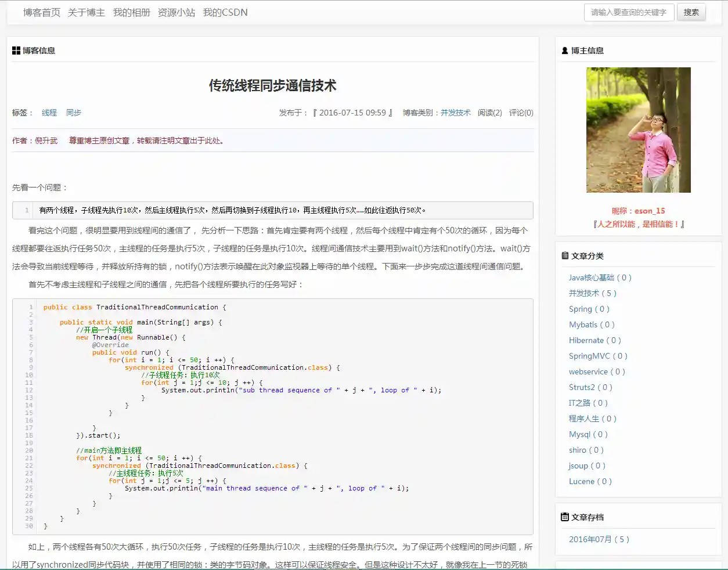728x570 pixels.
Task: Click the article title 传统线程同步通信技术
Action: click(272, 86)
